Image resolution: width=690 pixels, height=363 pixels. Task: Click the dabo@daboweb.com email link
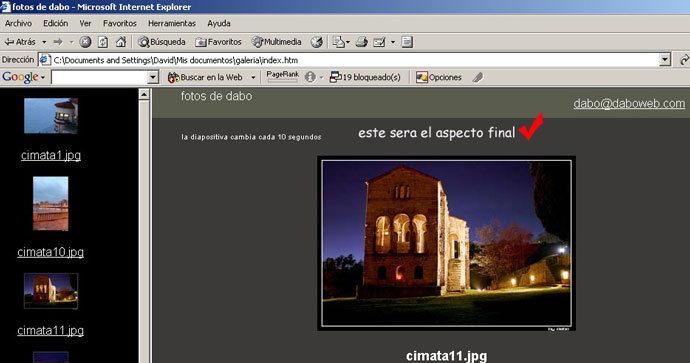[629, 103]
